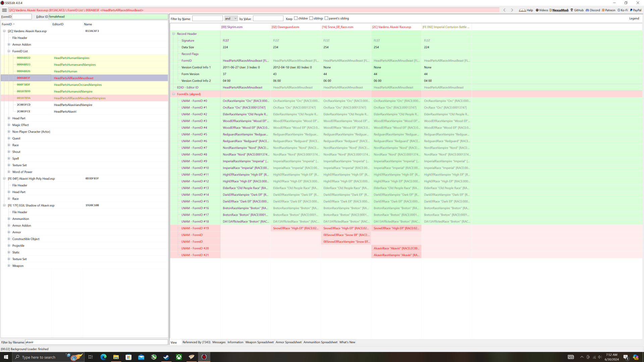The width and height of the screenshot is (644, 362).
Task: Go forward with the right arrow navigation icon
Action: coord(512,10)
